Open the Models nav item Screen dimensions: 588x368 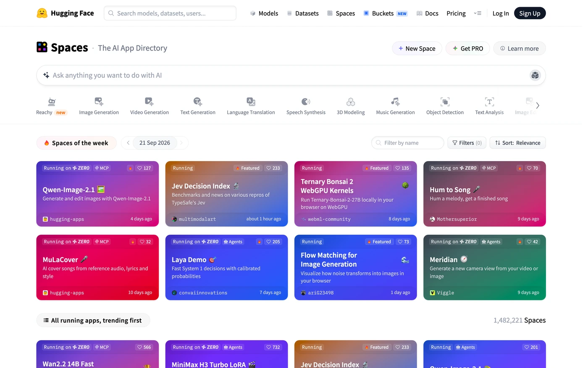coord(264,13)
